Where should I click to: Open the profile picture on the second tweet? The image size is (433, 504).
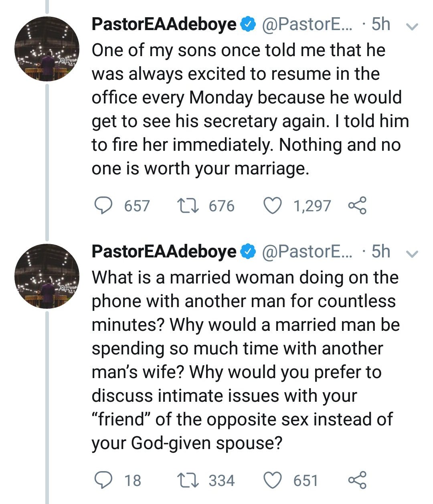pos(47,276)
